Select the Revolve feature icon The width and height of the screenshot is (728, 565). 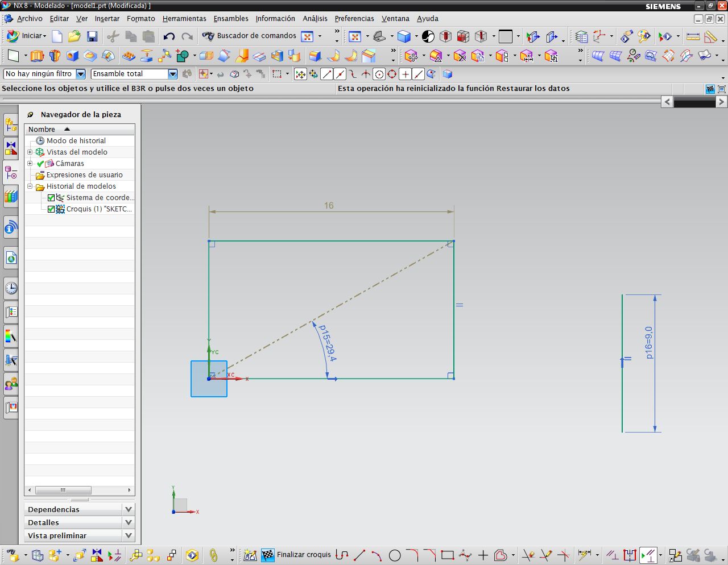pyautogui.click(x=55, y=56)
